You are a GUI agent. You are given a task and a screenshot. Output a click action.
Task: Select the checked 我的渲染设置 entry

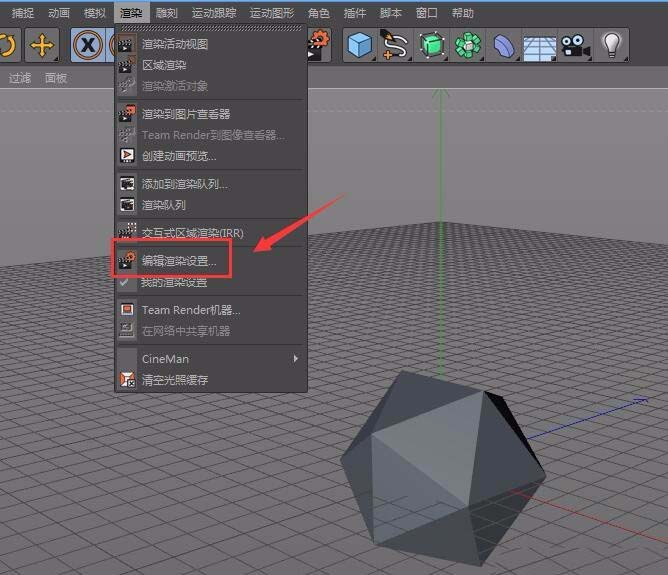pyautogui.click(x=211, y=282)
